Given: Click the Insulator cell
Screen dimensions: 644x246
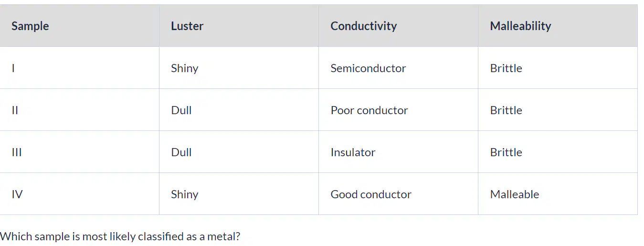Looking at the screenshot, I should [353, 152].
